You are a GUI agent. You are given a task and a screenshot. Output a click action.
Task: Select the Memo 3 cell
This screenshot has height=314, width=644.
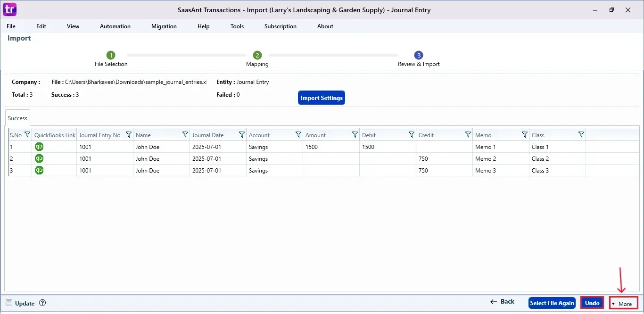(x=501, y=170)
